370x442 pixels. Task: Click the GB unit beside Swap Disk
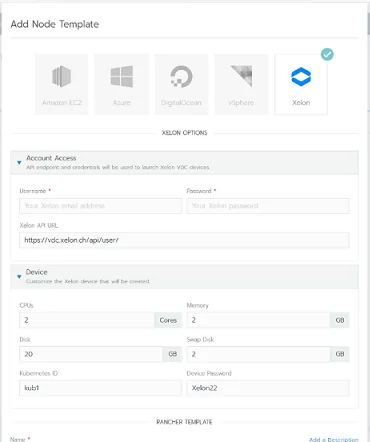click(x=340, y=354)
